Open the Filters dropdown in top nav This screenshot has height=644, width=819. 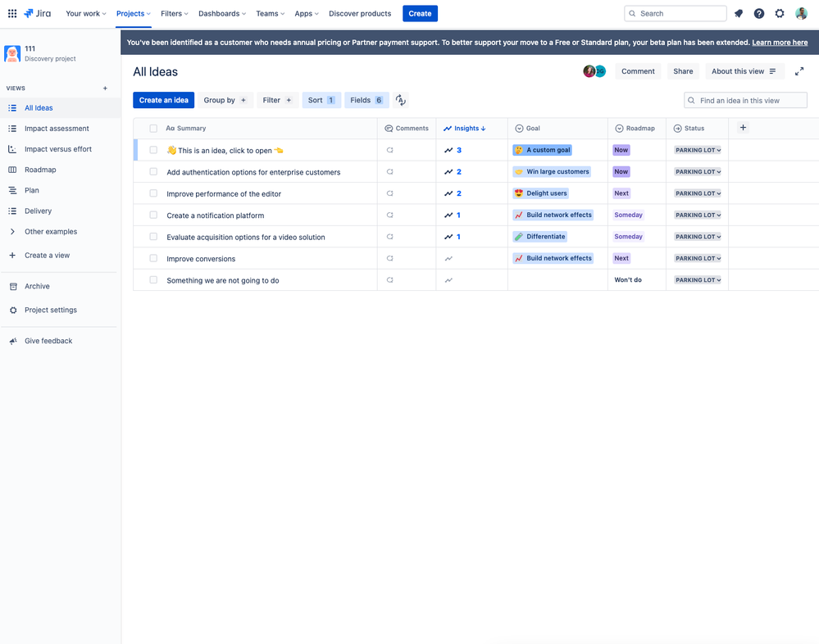(175, 14)
